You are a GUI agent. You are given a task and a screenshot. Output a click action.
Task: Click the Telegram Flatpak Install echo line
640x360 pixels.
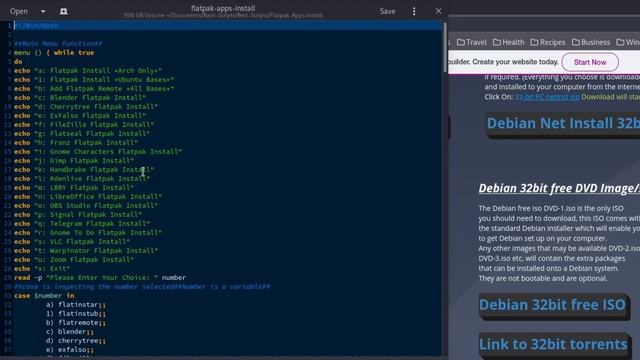[x=82, y=224]
